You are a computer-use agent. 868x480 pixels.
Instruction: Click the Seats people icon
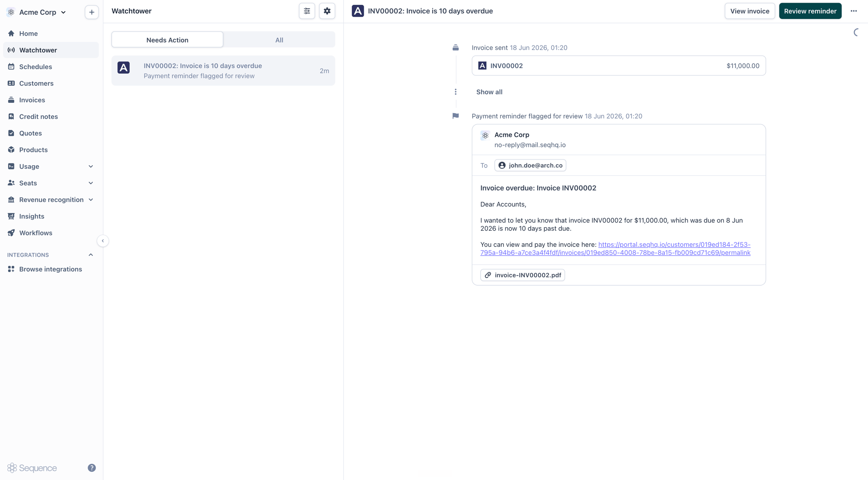point(11,183)
